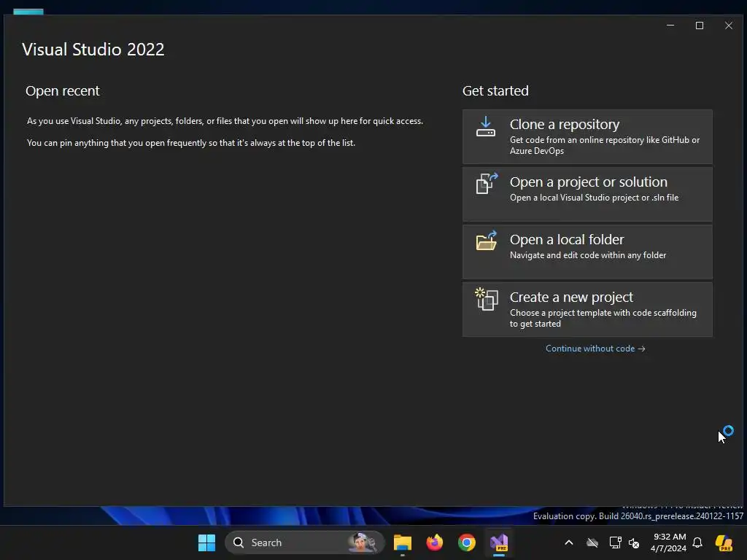Click the Open a project or solution icon
This screenshot has height=560, width=747.
[487, 183]
